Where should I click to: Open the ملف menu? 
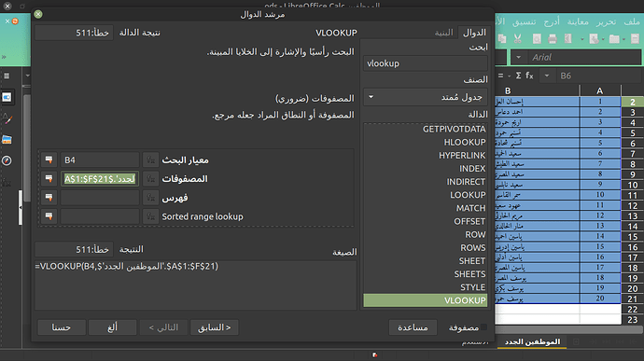[x=632, y=21]
